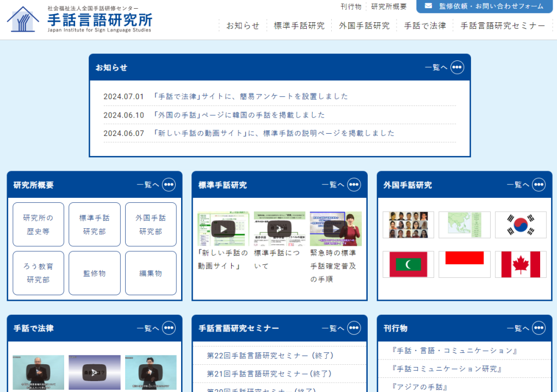
Task: Play the 「新しい手話の動画サイト」 video
Action: [x=223, y=228]
